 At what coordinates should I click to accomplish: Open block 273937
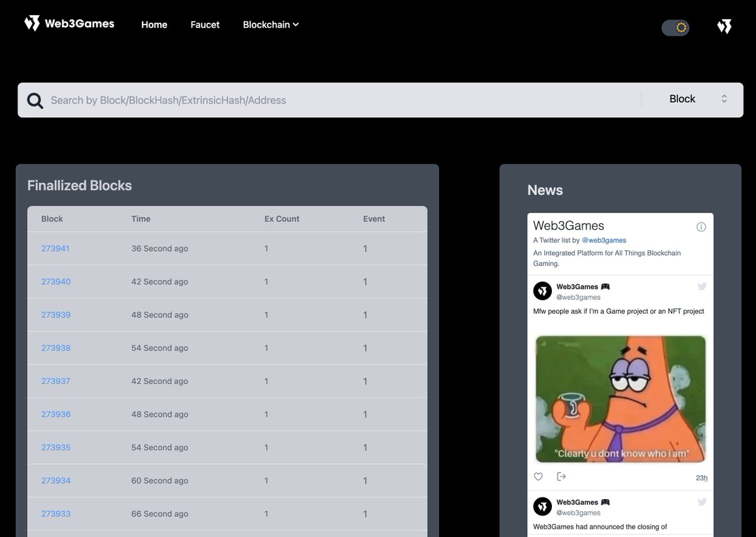pos(56,381)
